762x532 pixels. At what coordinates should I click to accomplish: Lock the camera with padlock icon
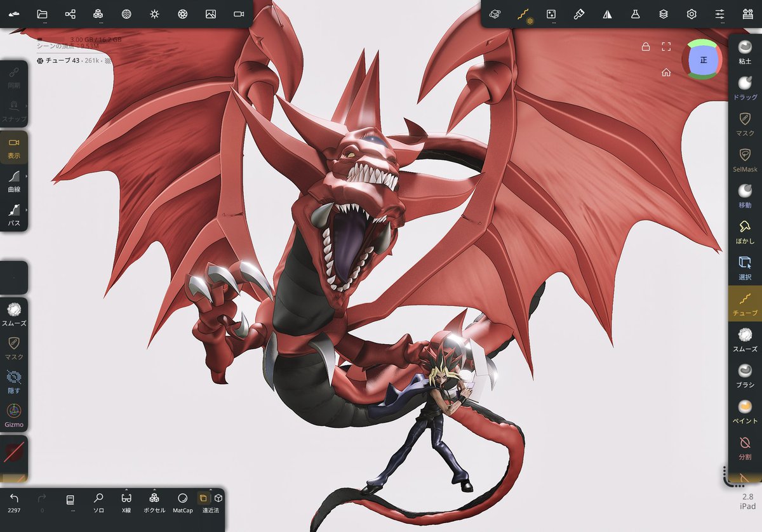coord(646,46)
